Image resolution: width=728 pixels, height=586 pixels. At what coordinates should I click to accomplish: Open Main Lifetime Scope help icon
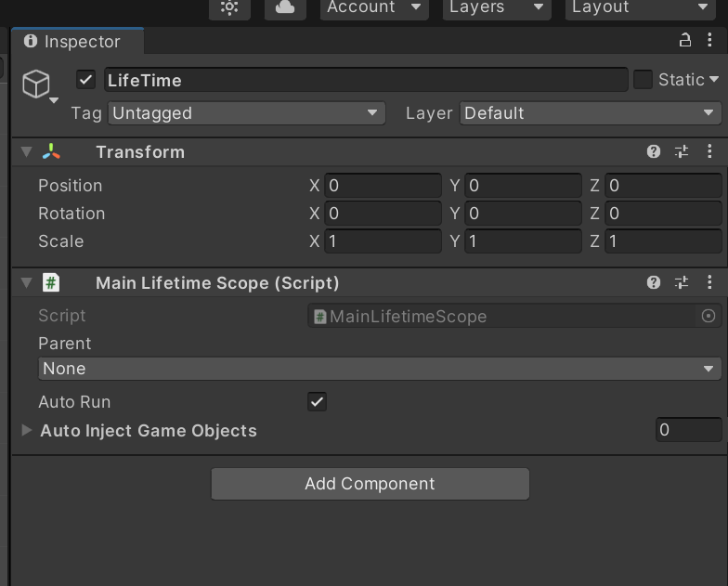click(x=654, y=282)
